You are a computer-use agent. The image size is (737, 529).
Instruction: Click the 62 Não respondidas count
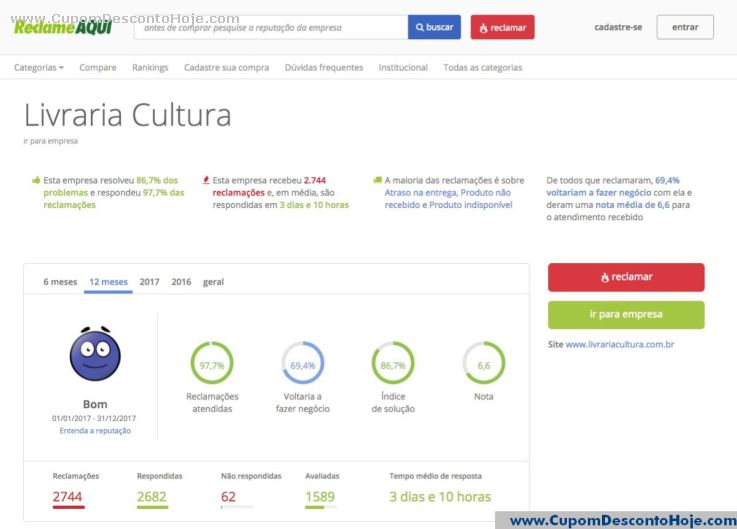228,497
